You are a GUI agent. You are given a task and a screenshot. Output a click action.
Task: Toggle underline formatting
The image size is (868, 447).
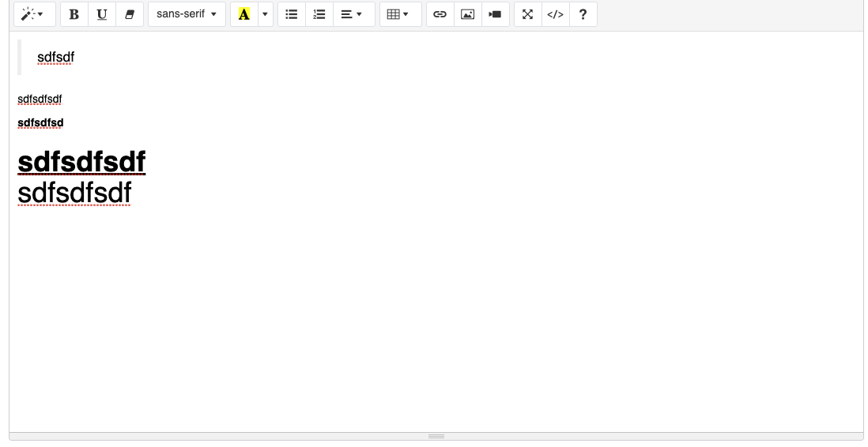102,14
